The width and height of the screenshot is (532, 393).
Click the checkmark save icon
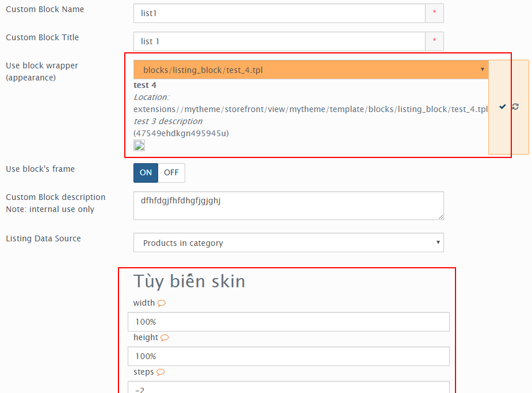503,107
